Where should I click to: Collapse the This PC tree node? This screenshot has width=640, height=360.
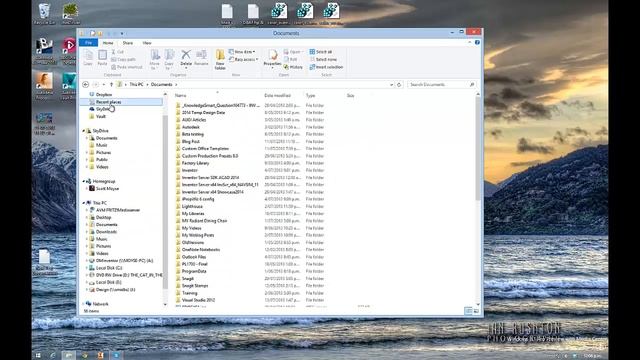[x=84, y=203]
